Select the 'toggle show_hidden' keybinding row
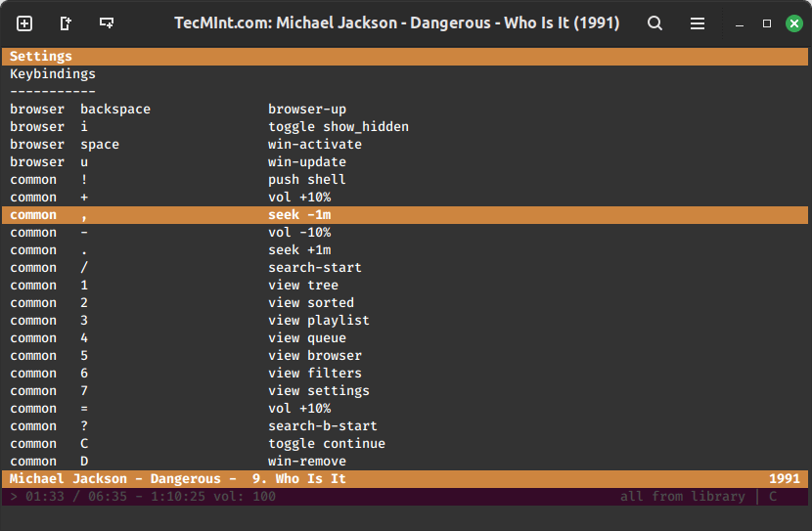812x531 pixels. (405, 127)
